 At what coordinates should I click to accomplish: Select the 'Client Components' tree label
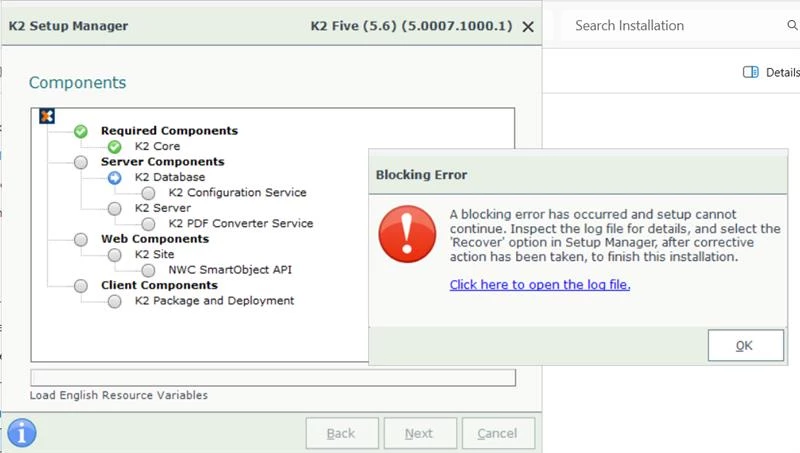[x=159, y=285]
